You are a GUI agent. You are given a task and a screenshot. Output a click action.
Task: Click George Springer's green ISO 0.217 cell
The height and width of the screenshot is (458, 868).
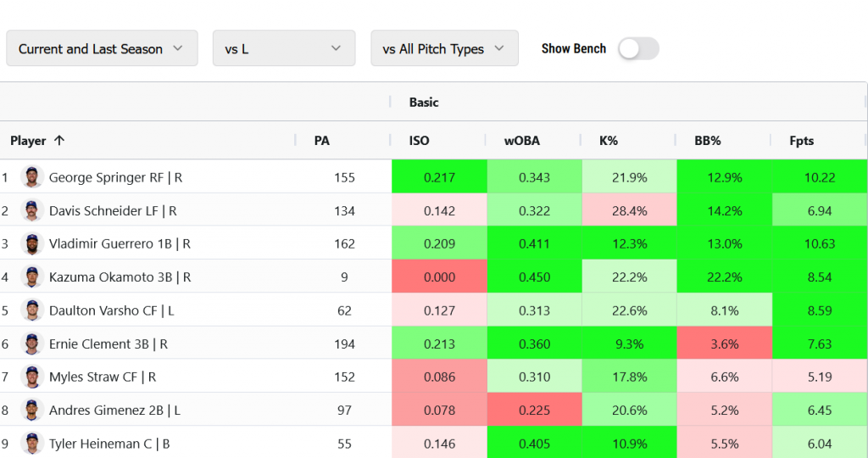pyautogui.click(x=439, y=177)
